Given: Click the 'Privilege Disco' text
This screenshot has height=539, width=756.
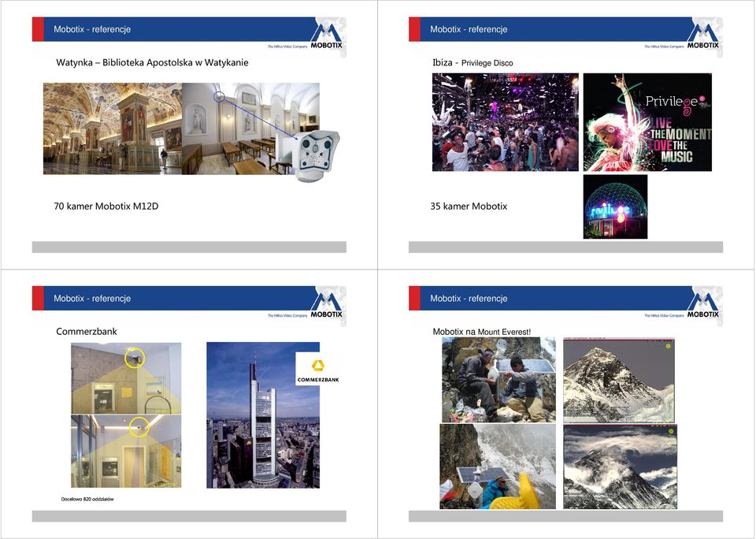Looking at the screenshot, I should pyautogui.click(x=487, y=63).
